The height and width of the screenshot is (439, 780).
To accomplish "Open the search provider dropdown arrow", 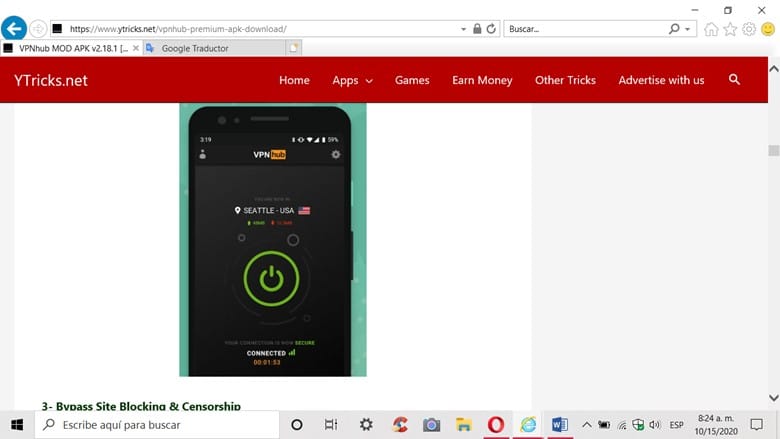I will 687,29.
